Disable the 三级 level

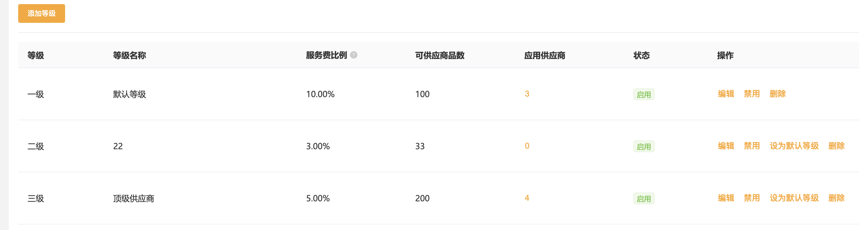tap(751, 198)
